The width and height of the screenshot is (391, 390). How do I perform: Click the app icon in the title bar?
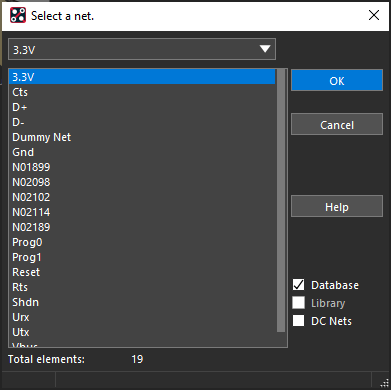(18, 15)
